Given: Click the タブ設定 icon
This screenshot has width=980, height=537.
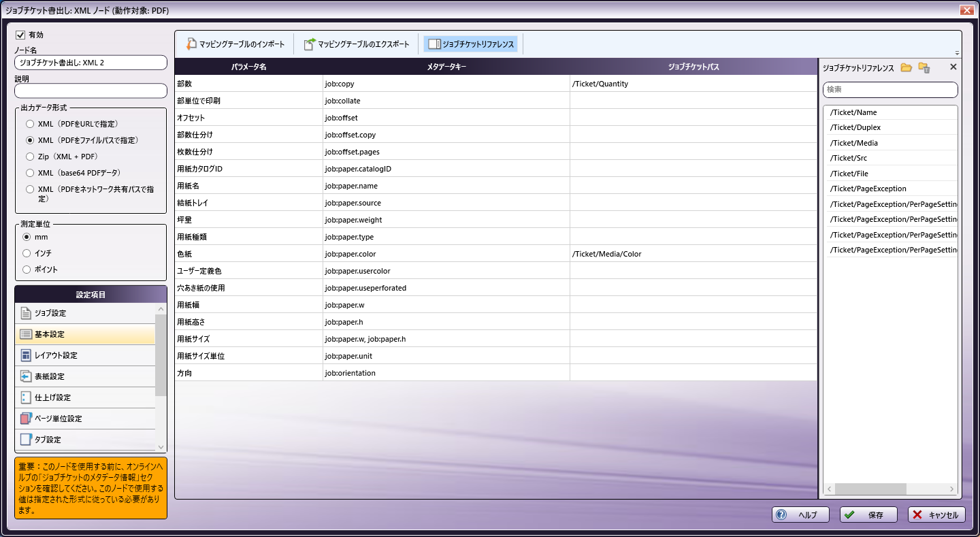Looking at the screenshot, I should click(25, 440).
